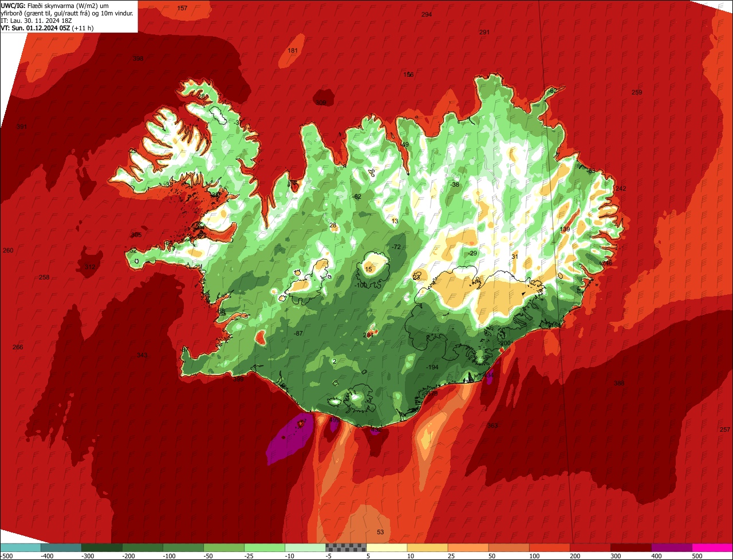Click the map value '257'
733x560 pixels.
(725, 429)
